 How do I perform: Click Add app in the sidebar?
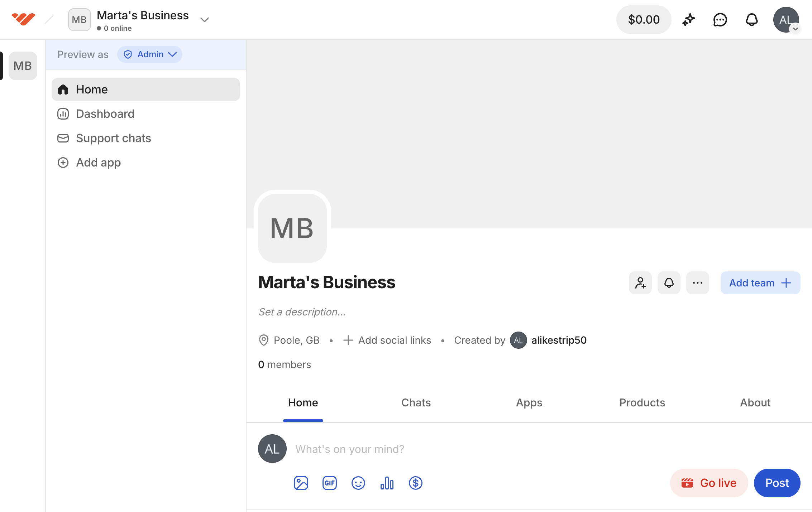point(146,163)
